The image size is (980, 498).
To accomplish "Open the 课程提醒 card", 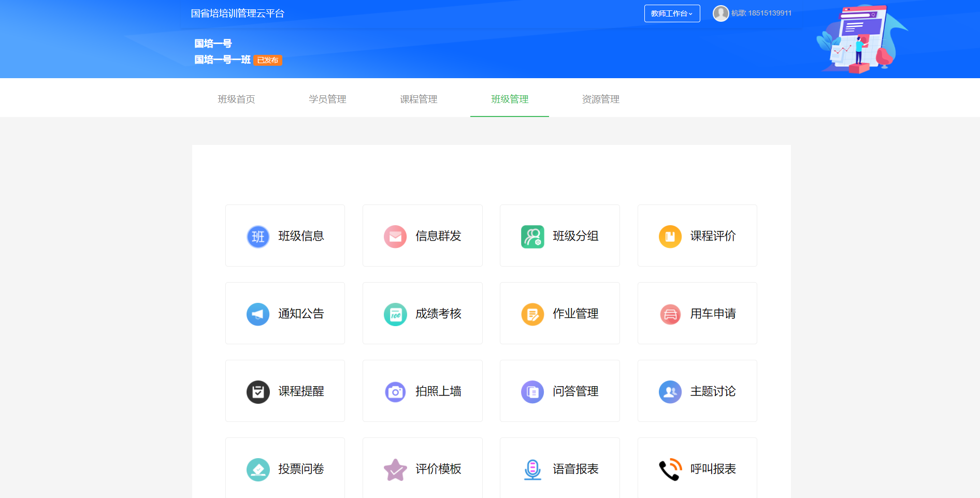I will point(285,391).
